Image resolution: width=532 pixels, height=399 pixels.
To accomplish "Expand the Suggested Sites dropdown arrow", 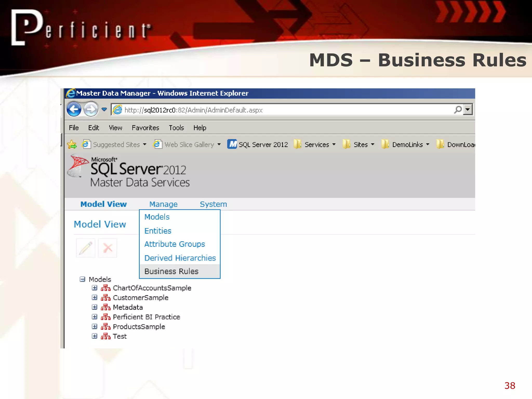I will [145, 144].
